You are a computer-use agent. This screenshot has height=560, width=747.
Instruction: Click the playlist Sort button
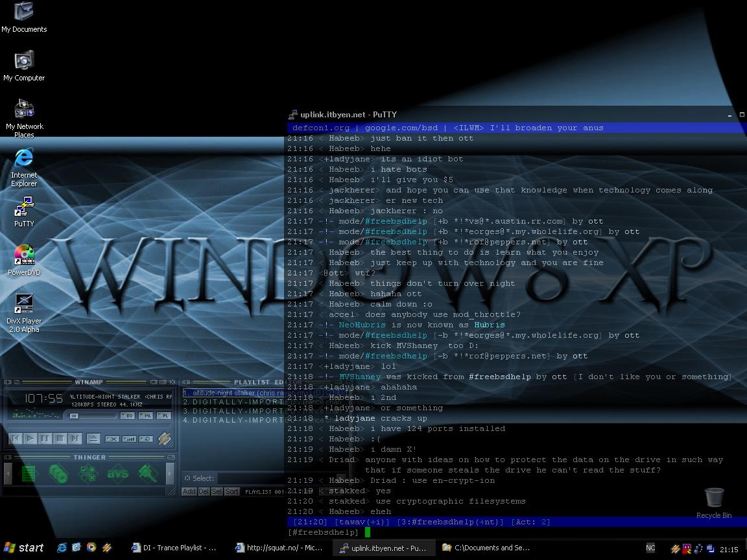pos(231,491)
